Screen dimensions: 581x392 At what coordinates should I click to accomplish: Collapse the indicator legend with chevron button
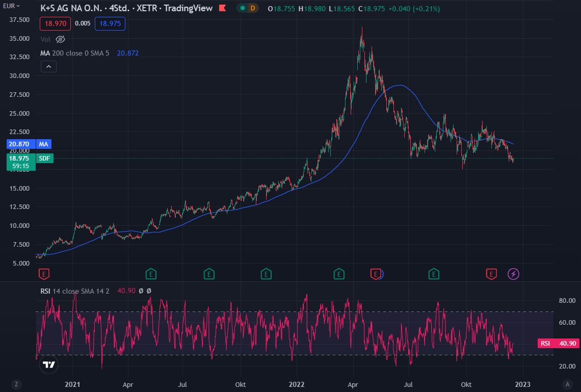tap(49, 66)
